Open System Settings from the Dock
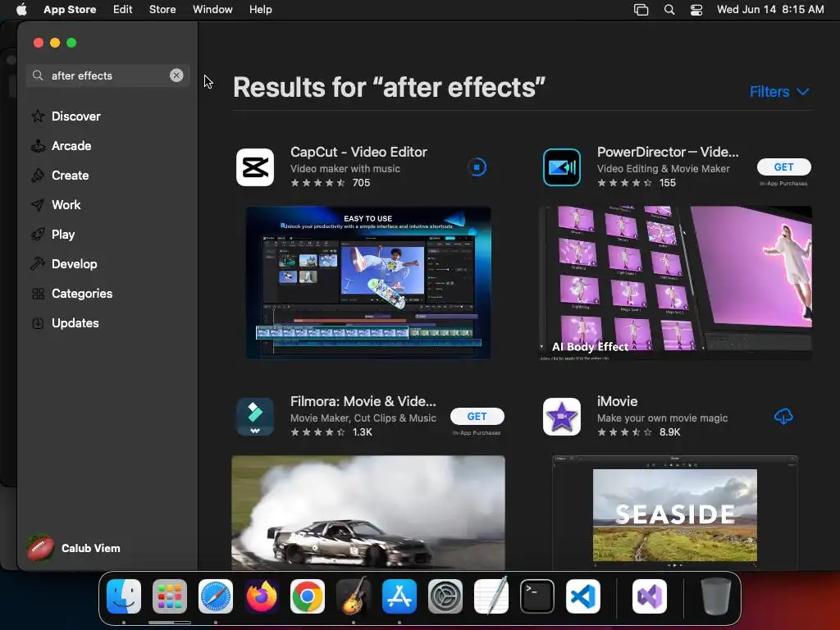This screenshot has width=840, height=630. tap(445, 596)
